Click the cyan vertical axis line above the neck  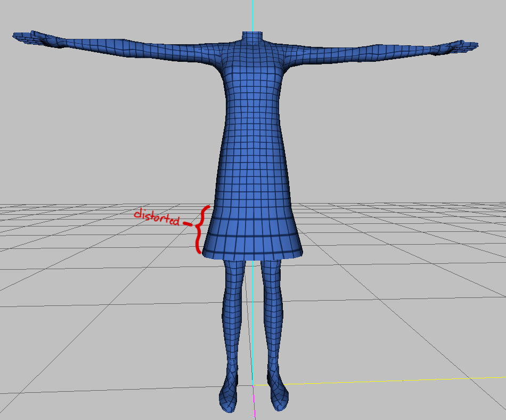point(252,15)
